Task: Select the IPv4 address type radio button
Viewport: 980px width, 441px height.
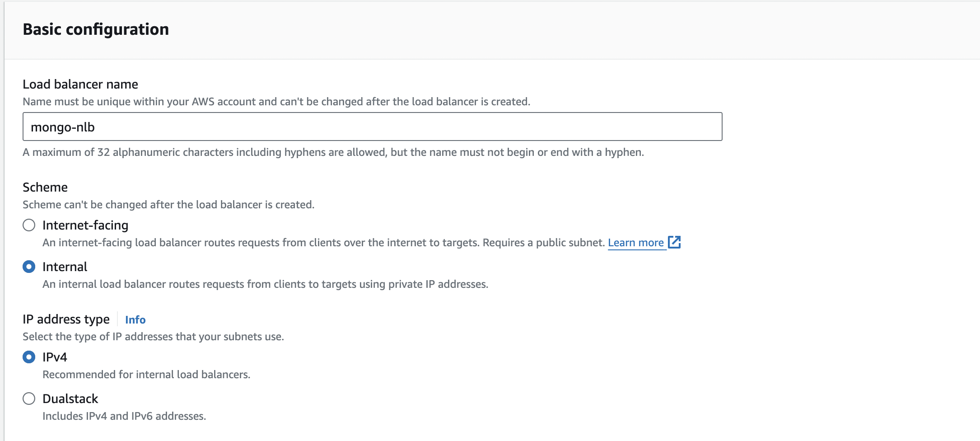Action: [29, 357]
